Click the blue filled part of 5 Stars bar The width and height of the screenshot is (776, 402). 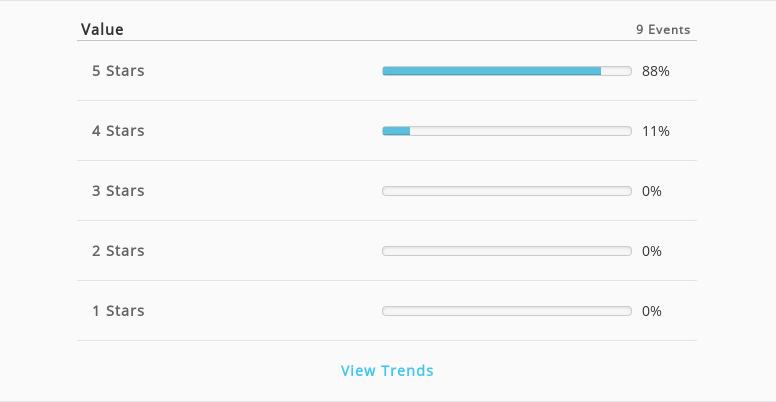coord(492,71)
